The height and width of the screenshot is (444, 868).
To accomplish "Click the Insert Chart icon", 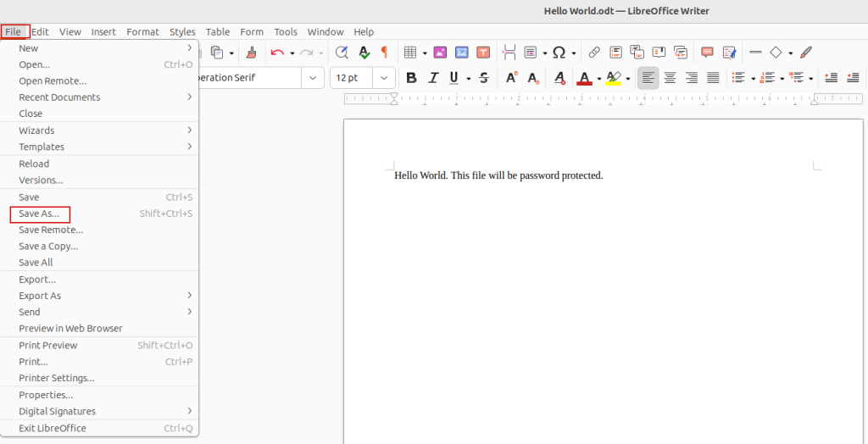I will 462,53.
